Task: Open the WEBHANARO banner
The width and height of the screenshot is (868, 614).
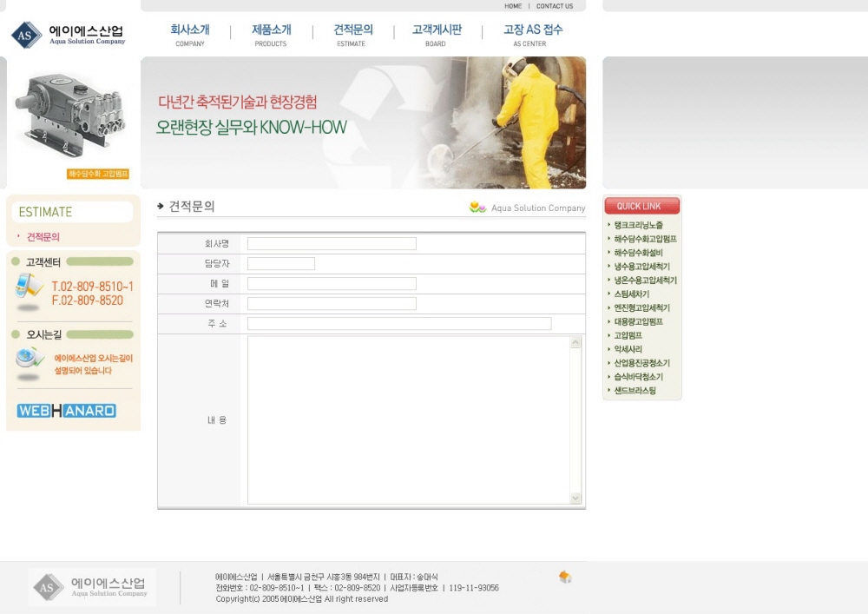Action: point(67,411)
